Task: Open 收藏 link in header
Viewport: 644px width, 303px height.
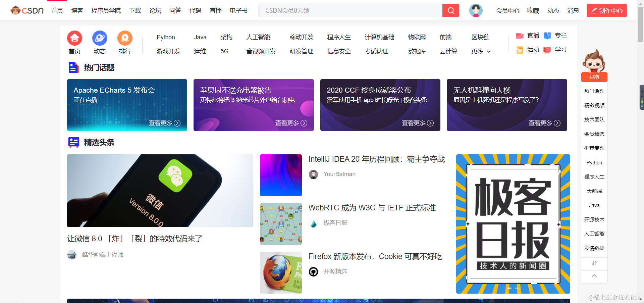Action: pos(533,11)
